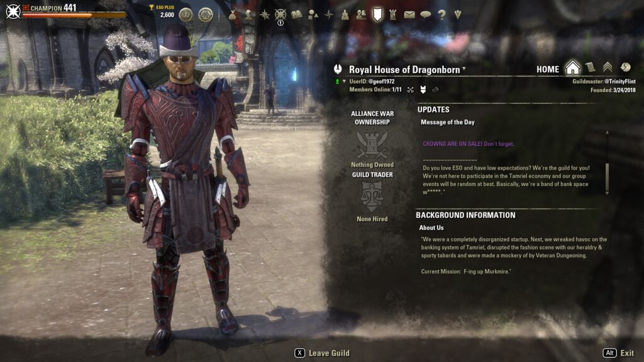This screenshot has height=362, width=644.
Task: Open player status dropdown beside UserID
Action: (344, 81)
